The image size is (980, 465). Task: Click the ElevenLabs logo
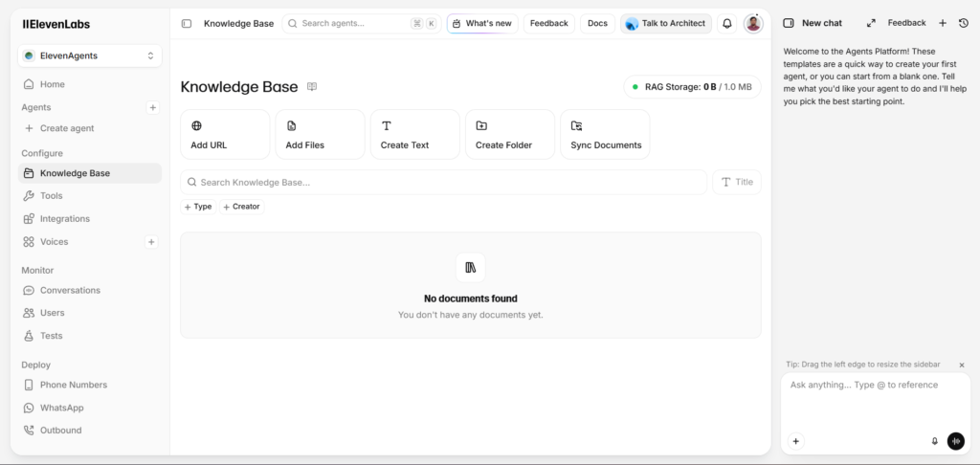pyautogui.click(x=56, y=24)
